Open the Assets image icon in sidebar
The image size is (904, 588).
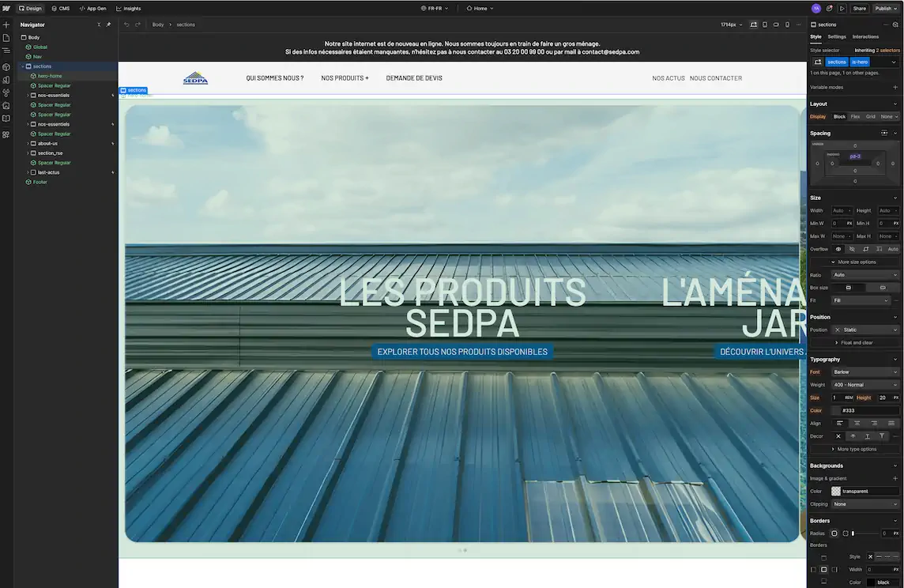6,105
